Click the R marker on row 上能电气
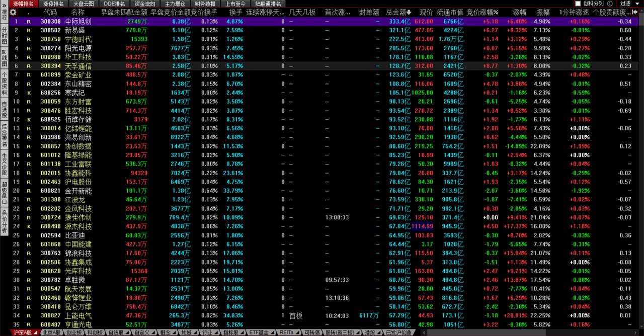This screenshot has height=336, width=644. (x=29, y=315)
